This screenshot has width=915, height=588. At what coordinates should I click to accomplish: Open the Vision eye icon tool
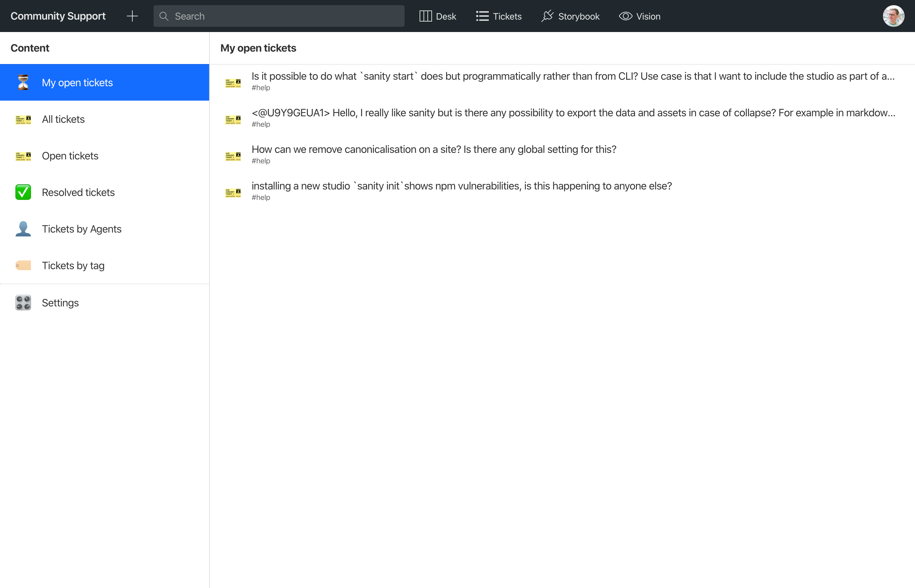(x=640, y=16)
